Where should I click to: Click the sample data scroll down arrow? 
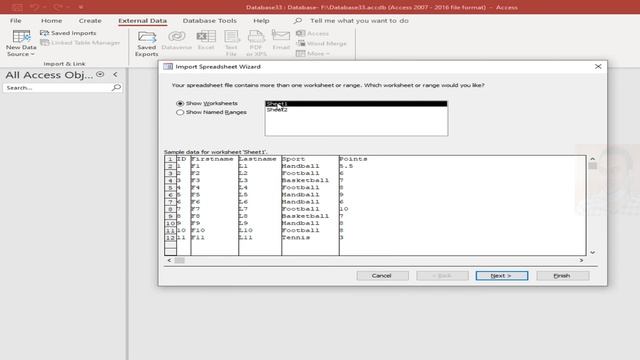[x=593, y=253]
